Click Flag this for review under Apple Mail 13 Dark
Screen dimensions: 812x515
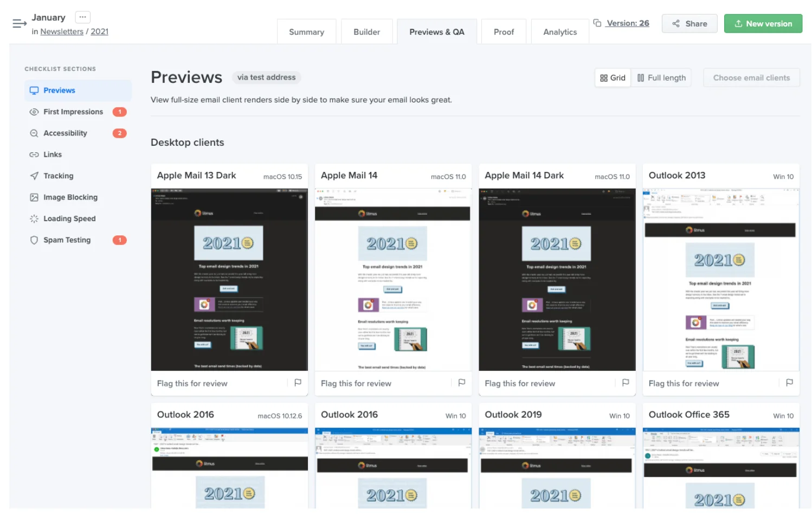(x=192, y=384)
